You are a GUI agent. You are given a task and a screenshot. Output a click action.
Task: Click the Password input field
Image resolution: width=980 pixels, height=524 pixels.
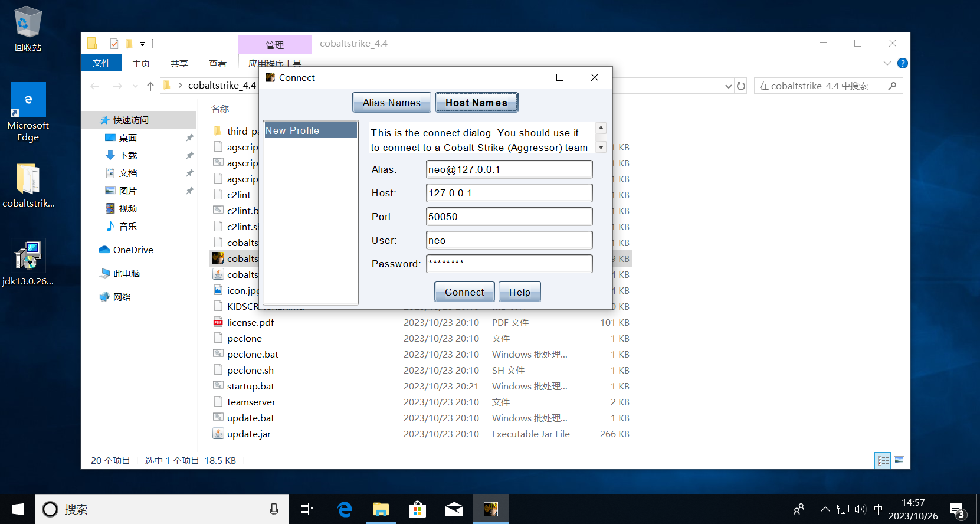[509, 264]
